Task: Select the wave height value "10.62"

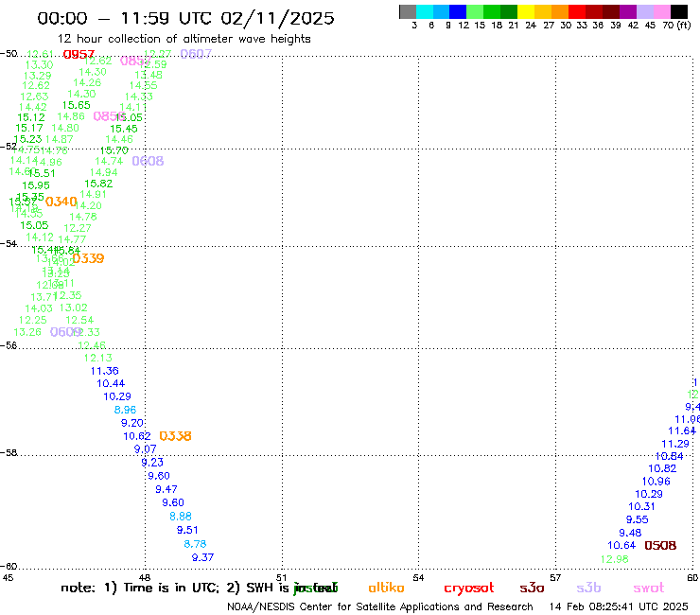Action: [137, 436]
